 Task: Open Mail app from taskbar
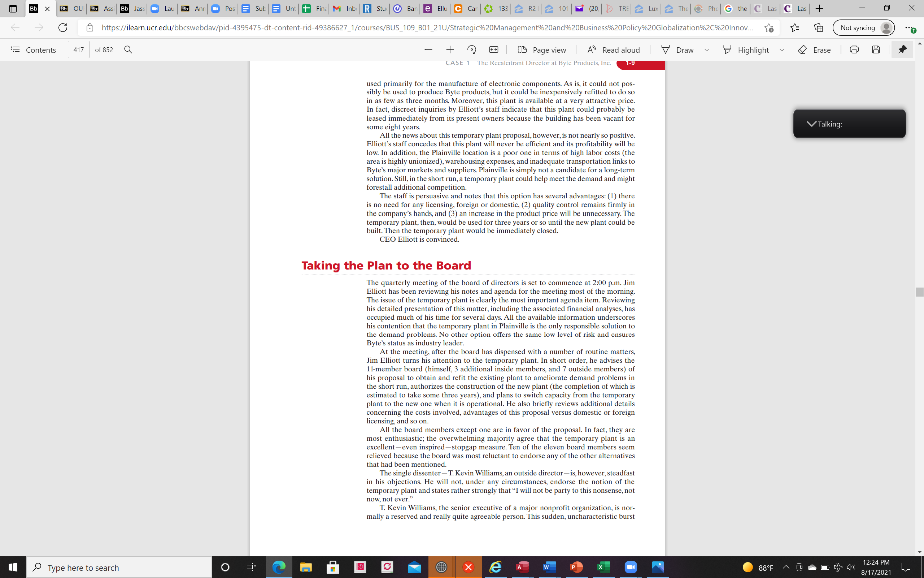pyautogui.click(x=414, y=567)
